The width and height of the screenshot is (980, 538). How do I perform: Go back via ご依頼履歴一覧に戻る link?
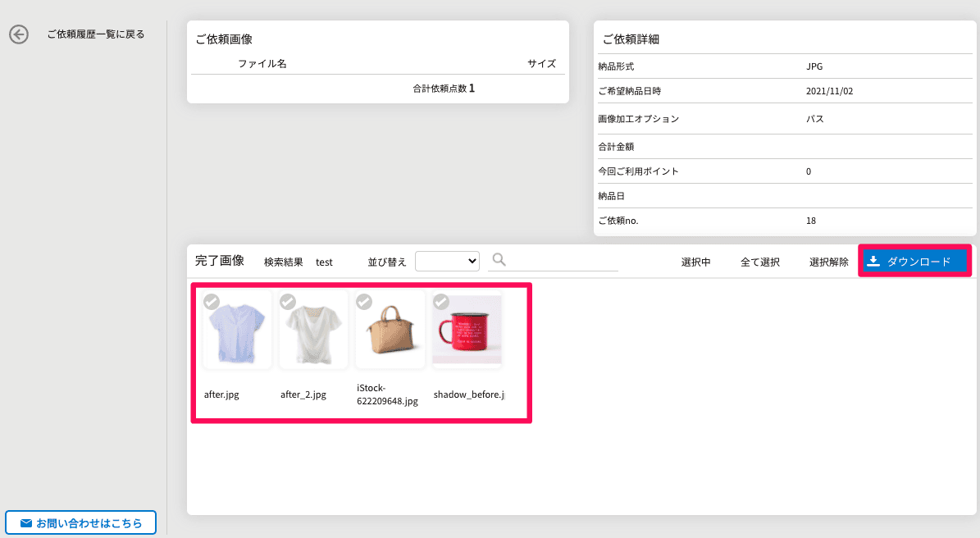[x=96, y=34]
